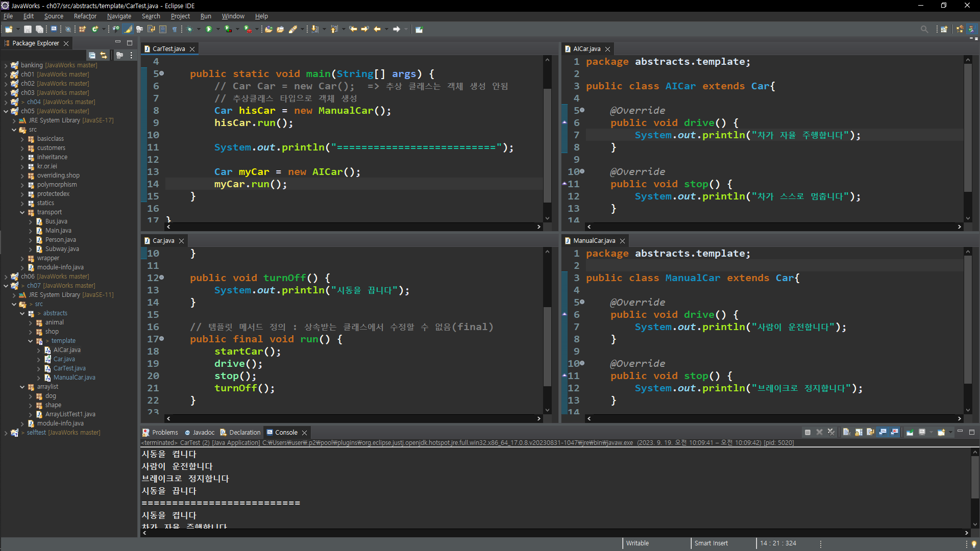Click the Save All toolbar icon

point(39,29)
